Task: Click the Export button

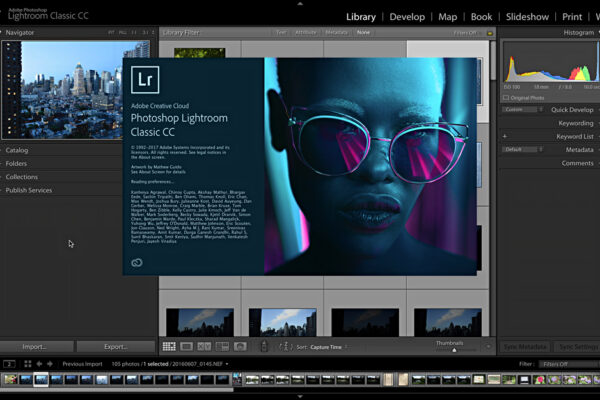Action: [115, 346]
